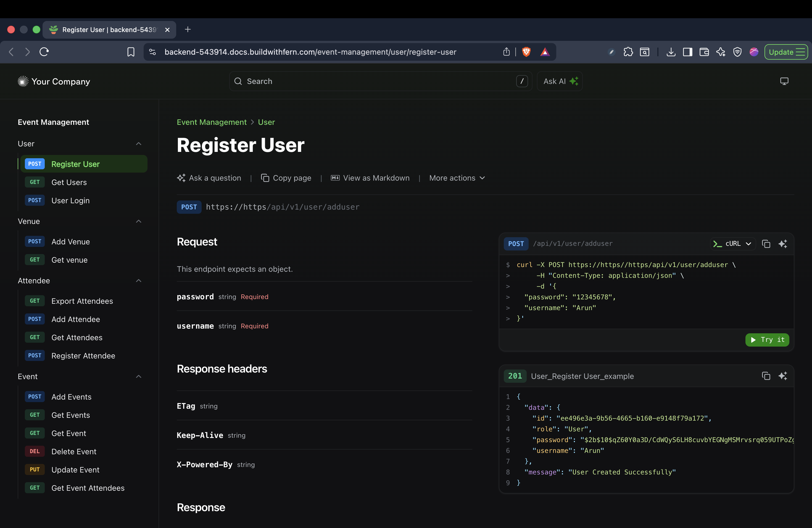
Task: Click the username request parameter
Action: point(195,326)
